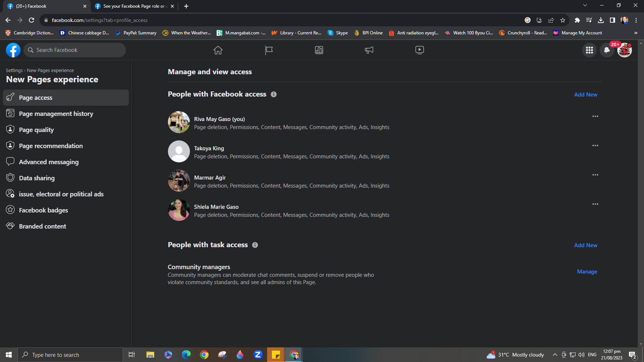This screenshot has width=644, height=362.
Task: Manage Community managers
Action: (x=587, y=271)
